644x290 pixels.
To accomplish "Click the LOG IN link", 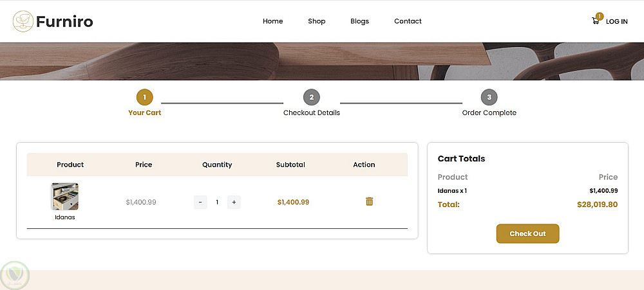I will [616, 22].
